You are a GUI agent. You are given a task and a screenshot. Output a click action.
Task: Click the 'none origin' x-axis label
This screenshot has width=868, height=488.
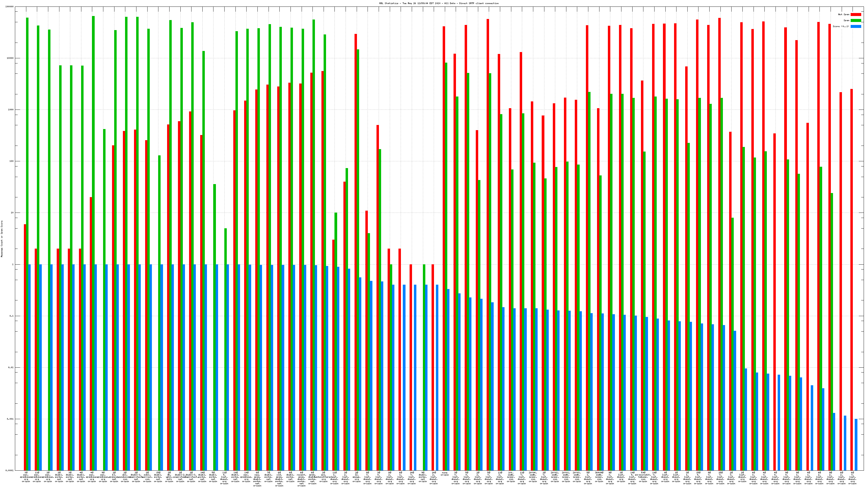point(445,474)
